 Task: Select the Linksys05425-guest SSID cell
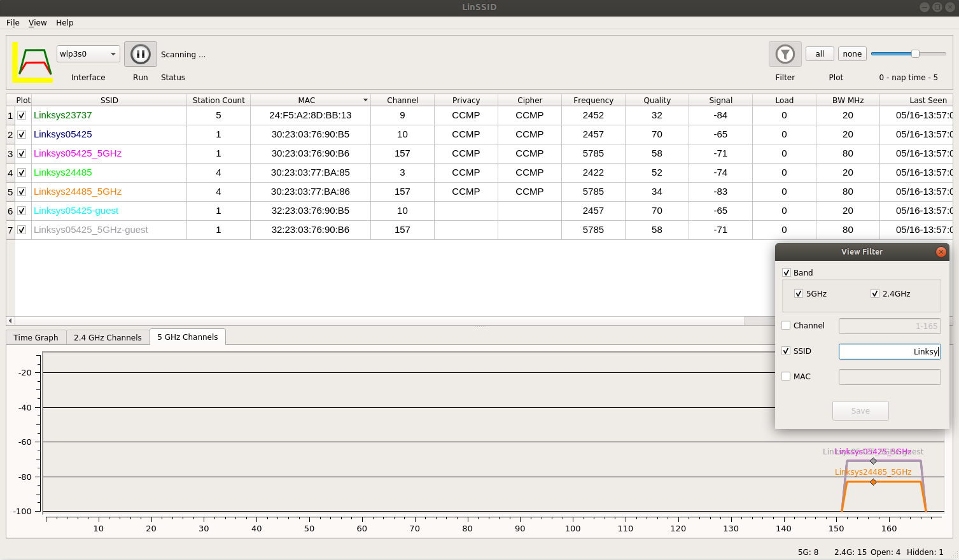[x=109, y=211]
